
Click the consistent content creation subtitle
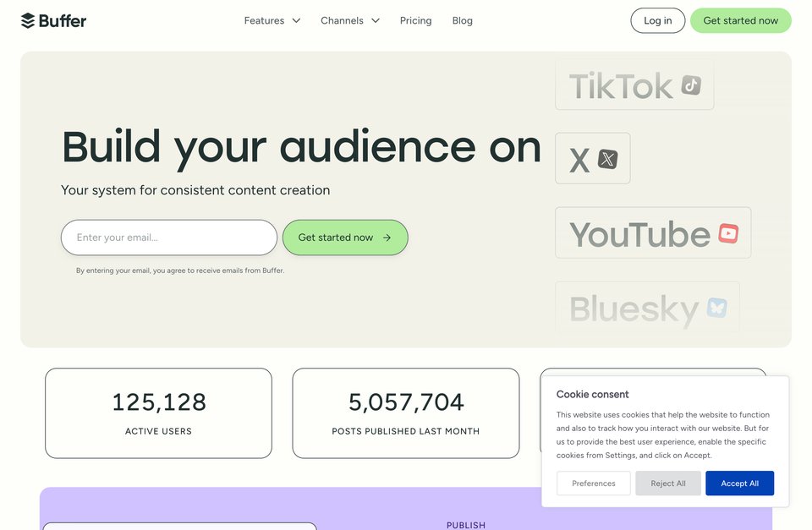tap(195, 190)
